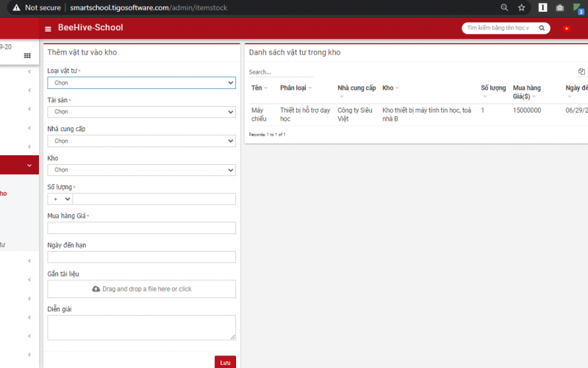
Task: Expand the Nhà cung cấp dropdown
Action: pyautogui.click(x=141, y=141)
